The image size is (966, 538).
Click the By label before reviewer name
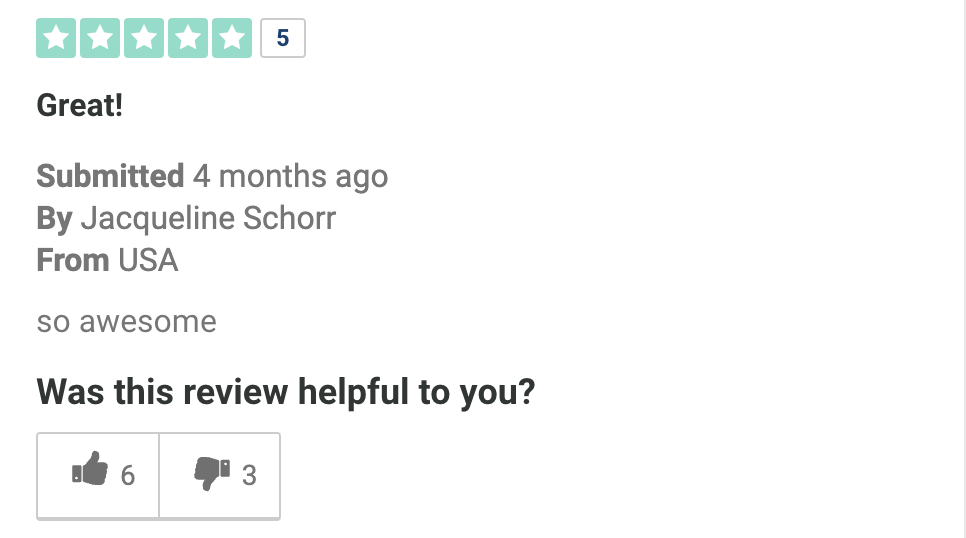54,219
